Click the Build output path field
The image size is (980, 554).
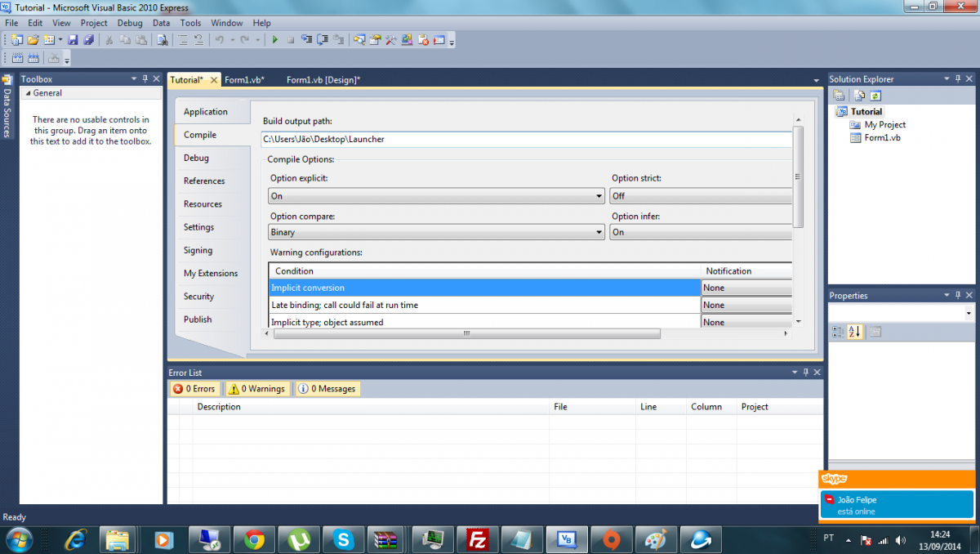(527, 139)
